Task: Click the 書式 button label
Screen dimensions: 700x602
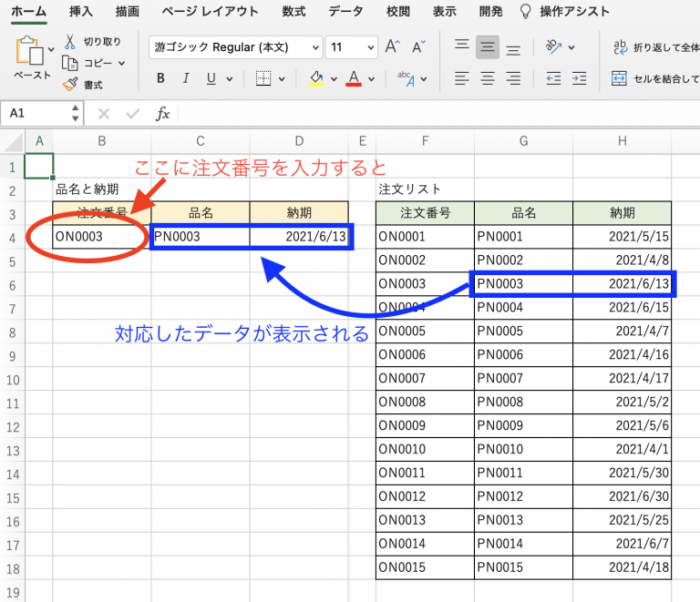Action: click(93, 85)
